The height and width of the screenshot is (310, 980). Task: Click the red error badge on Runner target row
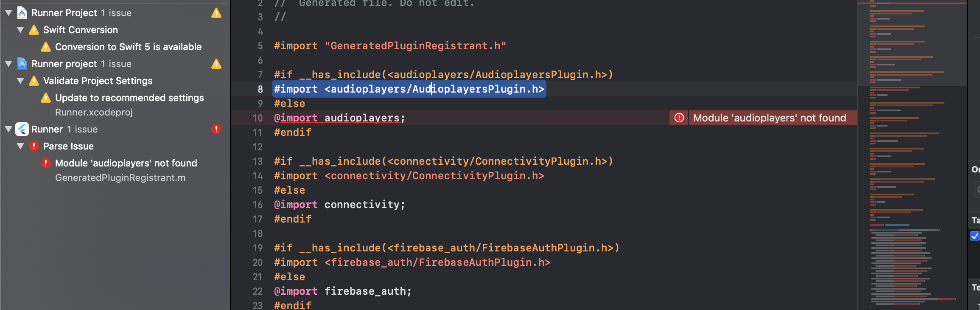point(216,129)
